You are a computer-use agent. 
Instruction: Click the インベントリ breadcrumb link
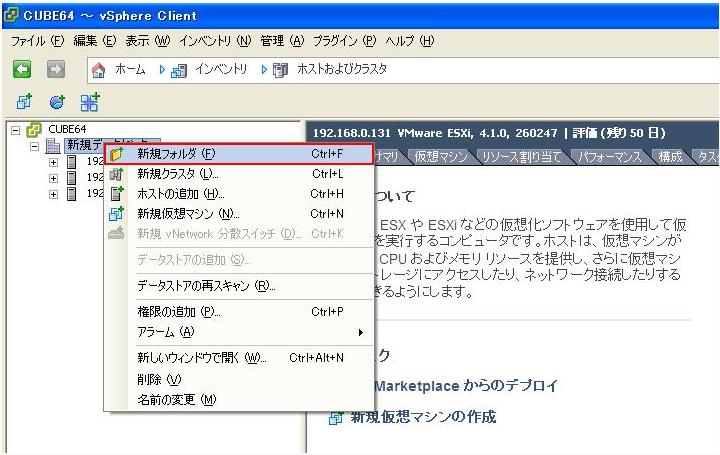pyautogui.click(x=221, y=69)
